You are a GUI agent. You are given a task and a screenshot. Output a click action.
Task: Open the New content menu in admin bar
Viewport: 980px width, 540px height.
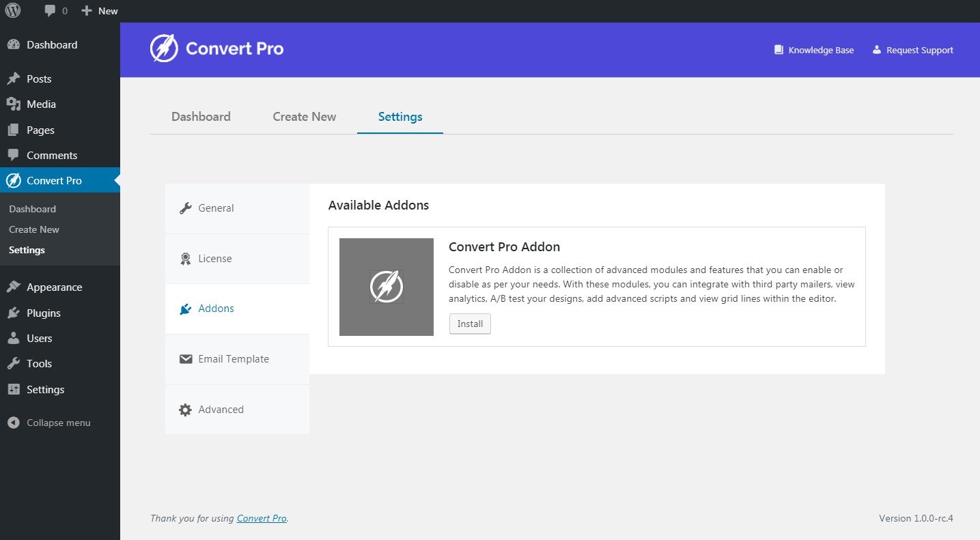click(x=100, y=11)
